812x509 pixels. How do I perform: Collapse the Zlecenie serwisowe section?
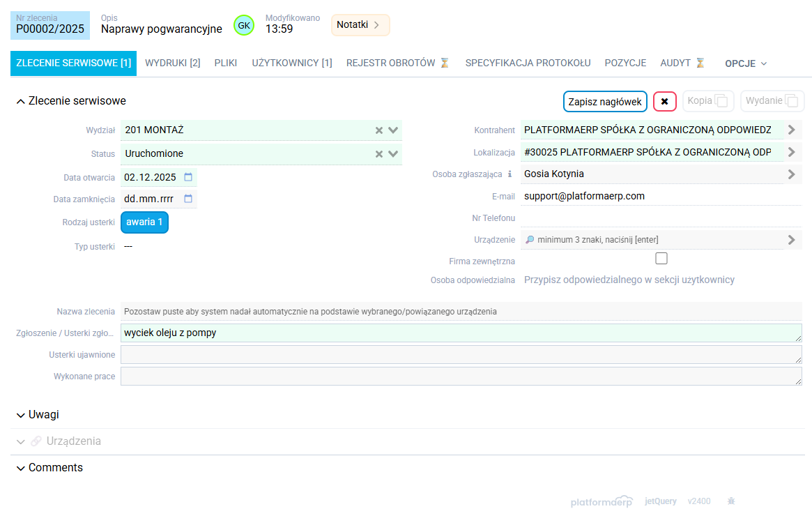(x=20, y=100)
